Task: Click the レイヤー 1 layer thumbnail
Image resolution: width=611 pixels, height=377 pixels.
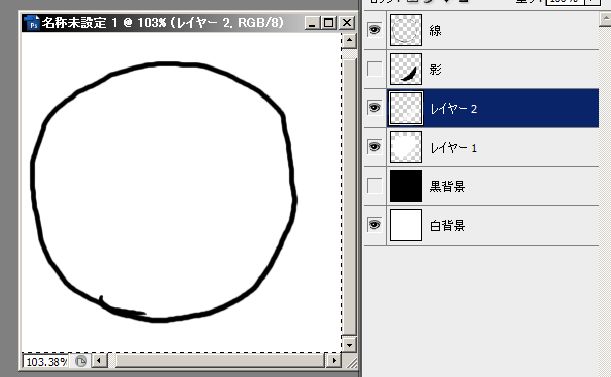Action: [406, 147]
